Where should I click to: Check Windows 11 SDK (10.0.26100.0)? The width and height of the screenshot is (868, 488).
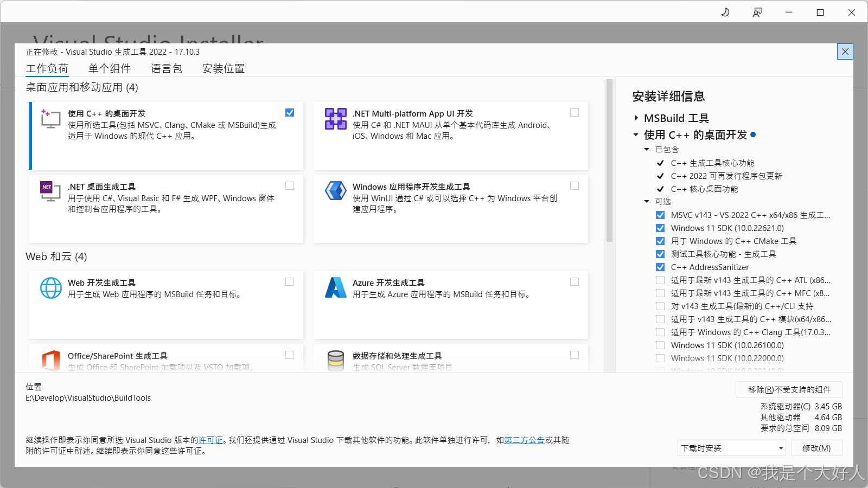(660, 345)
